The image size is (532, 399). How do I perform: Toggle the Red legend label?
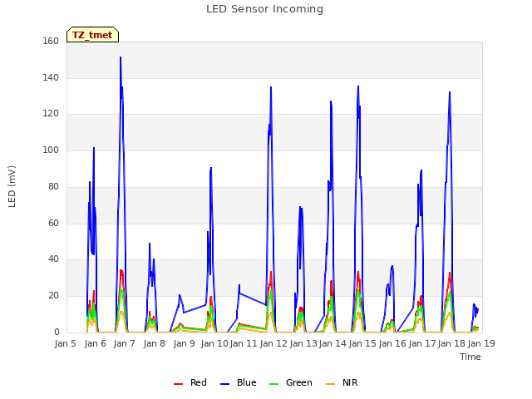[x=199, y=382]
